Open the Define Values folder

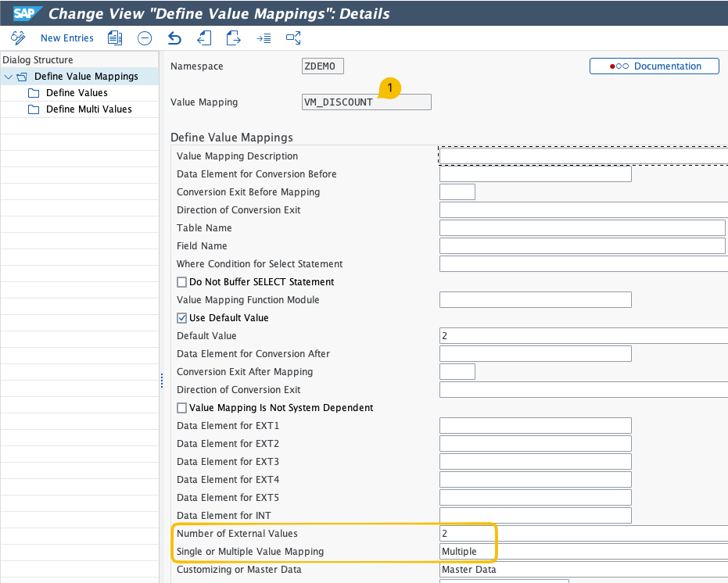77,93
